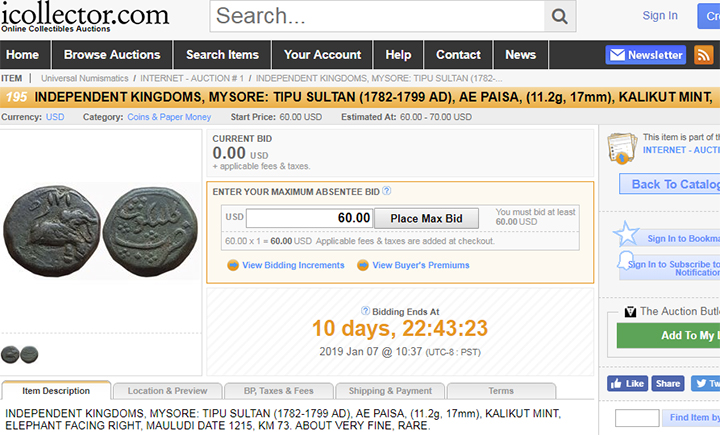Open Browse Auctions menu
720x435 pixels.
click(x=112, y=55)
